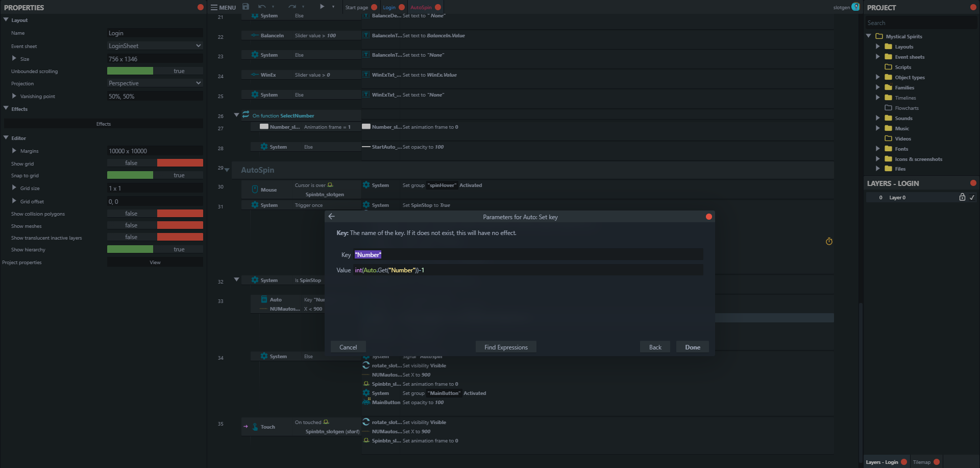Screen dimensions: 980x468
Task: Click the function icon on SelectNumber event
Action: [x=246, y=114]
